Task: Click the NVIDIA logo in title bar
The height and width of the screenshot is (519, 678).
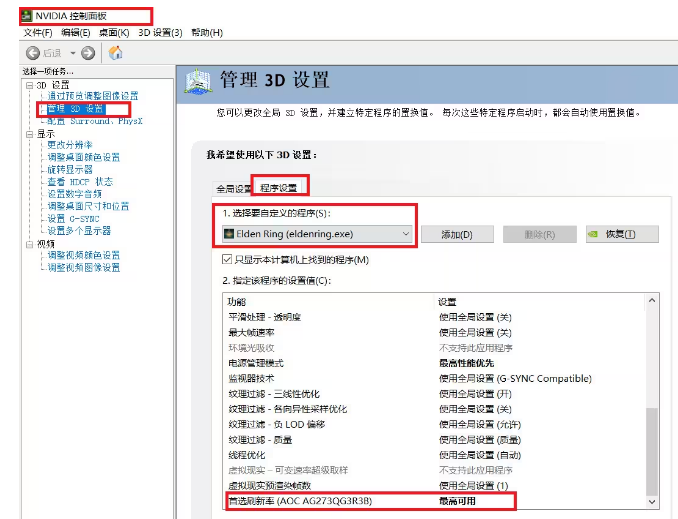Action: pyautogui.click(x=25, y=17)
